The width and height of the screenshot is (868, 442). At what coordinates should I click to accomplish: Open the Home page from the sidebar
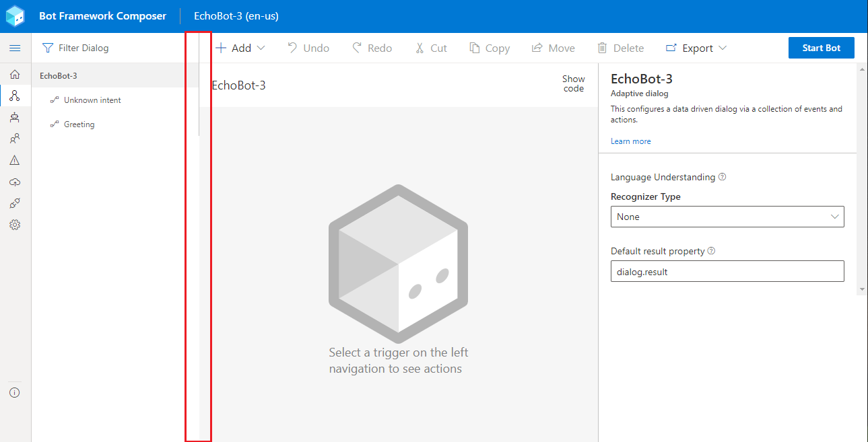15,74
